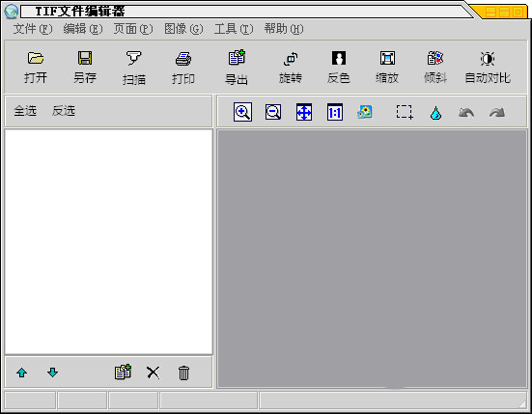The width and height of the screenshot is (532, 414).
Task: Open the 图像(G) menu
Action: click(x=183, y=29)
